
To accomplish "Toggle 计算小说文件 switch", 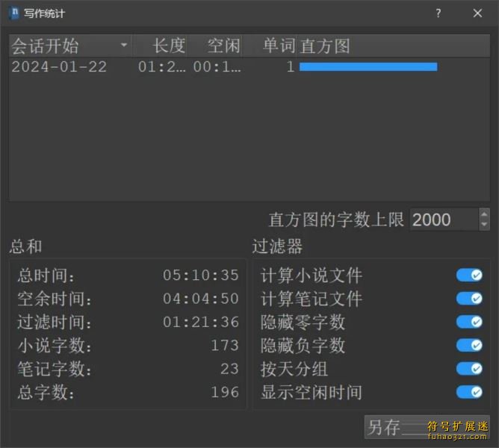I will [x=469, y=276].
